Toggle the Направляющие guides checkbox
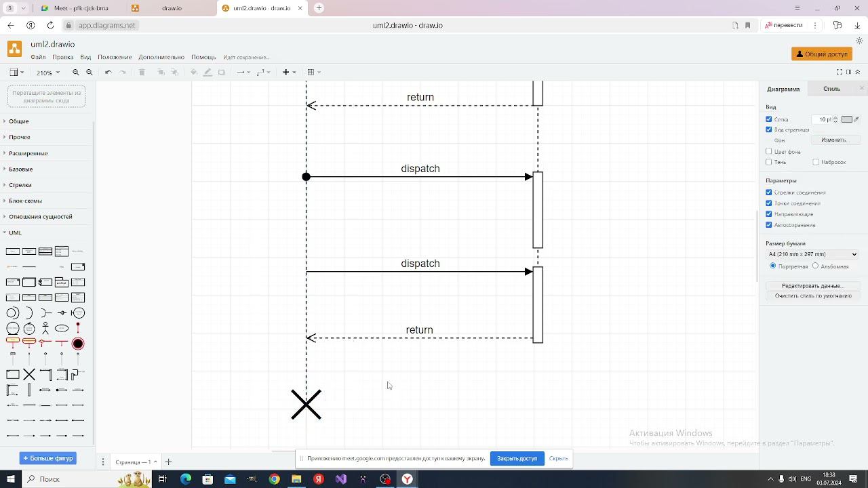Image resolution: width=868 pixels, height=488 pixels. pyautogui.click(x=769, y=214)
